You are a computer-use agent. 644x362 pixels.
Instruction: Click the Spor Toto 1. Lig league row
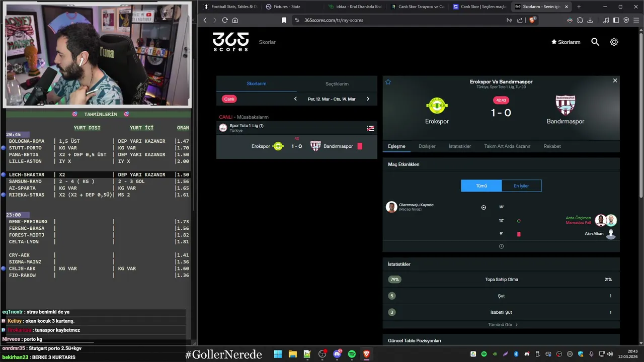(x=297, y=128)
